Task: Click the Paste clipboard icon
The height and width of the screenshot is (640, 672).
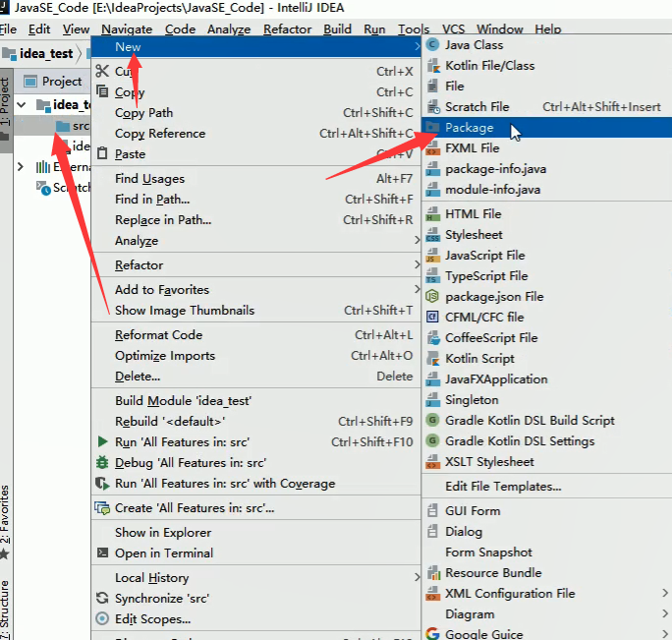Action: 102,153
